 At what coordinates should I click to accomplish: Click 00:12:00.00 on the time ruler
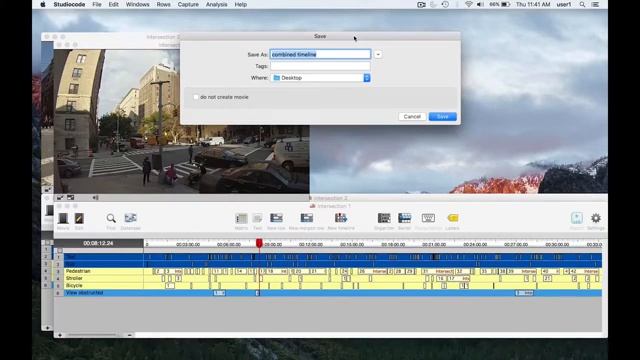click(311, 244)
